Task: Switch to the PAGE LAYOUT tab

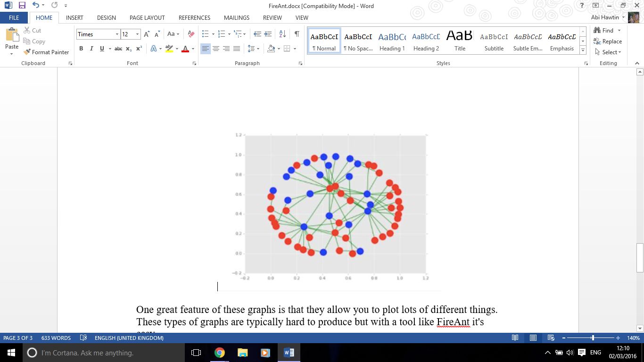Action: [x=147, y=18]
